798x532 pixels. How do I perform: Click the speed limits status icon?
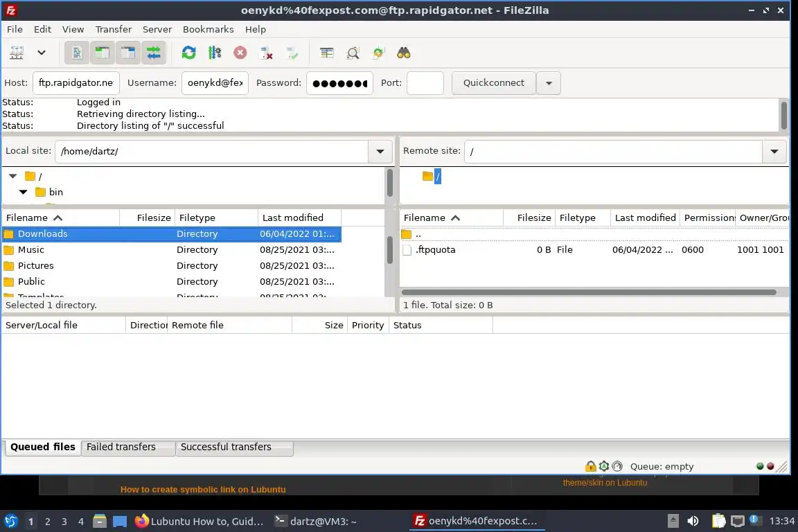coord(617,465)
